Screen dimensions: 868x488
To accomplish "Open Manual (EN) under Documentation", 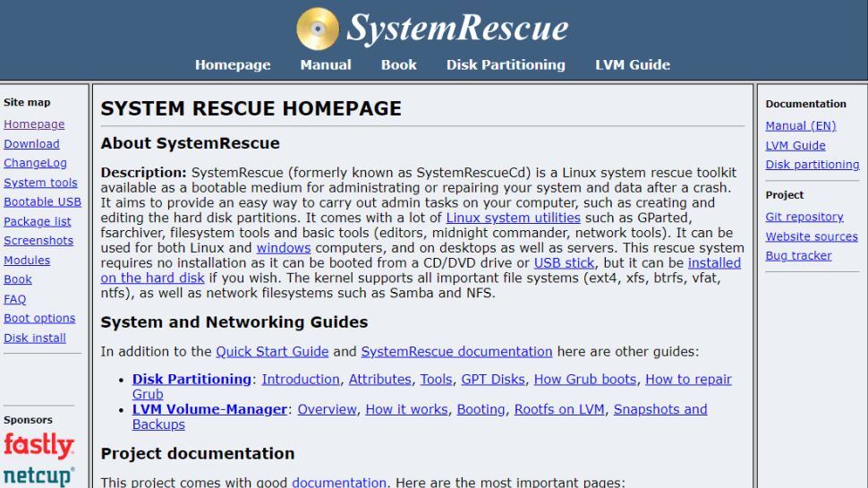I will [x=801, y=125].
